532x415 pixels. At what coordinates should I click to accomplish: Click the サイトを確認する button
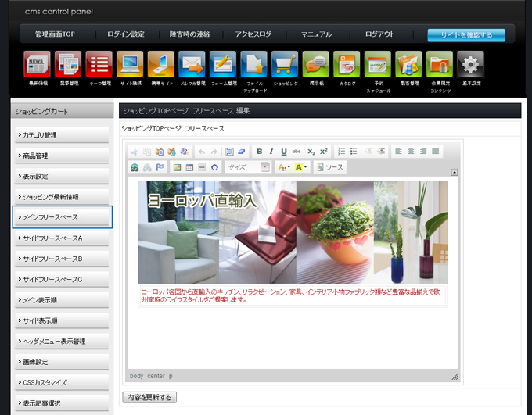[465, 34]
